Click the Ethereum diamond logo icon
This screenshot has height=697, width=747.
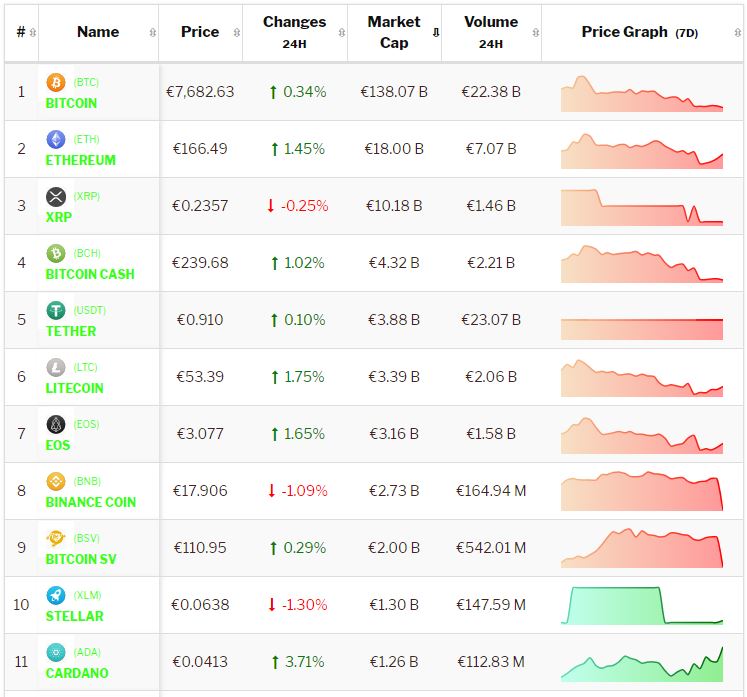(x=56, y=140)
